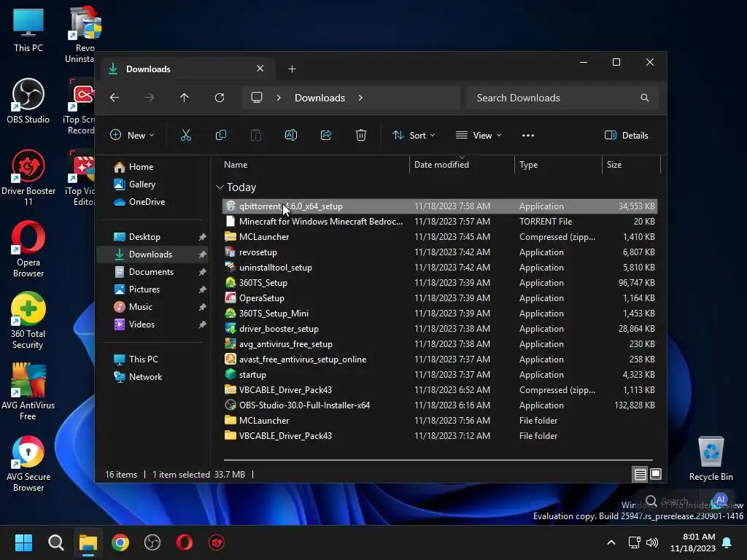Image resolution: width=747 pixels, height=560 pixels.
Task: Open the clock showing 8:01 AM in taskbar
Action: pos(693,542)
